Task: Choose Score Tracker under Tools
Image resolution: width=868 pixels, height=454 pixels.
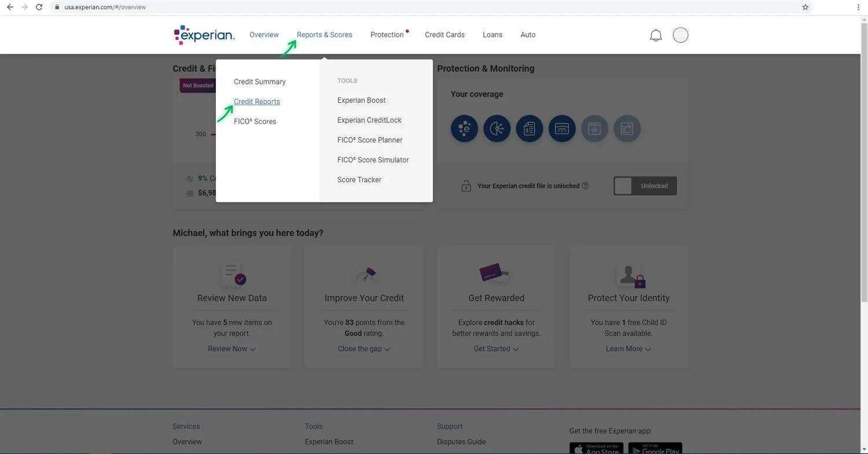Action: tap(359, 180)
